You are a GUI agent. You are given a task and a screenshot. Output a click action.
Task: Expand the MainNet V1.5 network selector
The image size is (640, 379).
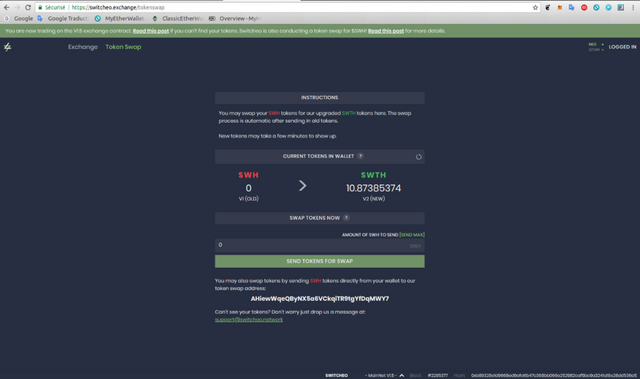point(384,375)
